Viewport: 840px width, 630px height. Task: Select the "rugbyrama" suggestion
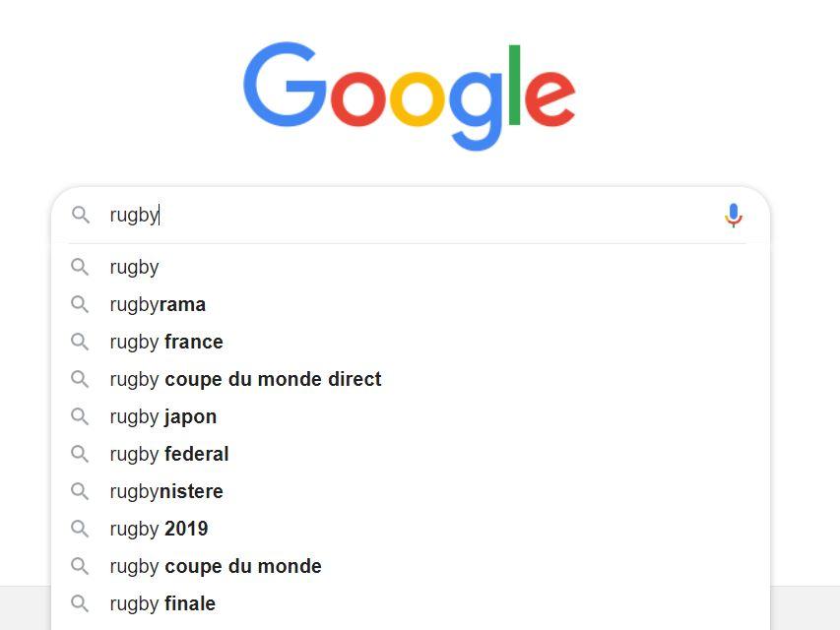411,304
